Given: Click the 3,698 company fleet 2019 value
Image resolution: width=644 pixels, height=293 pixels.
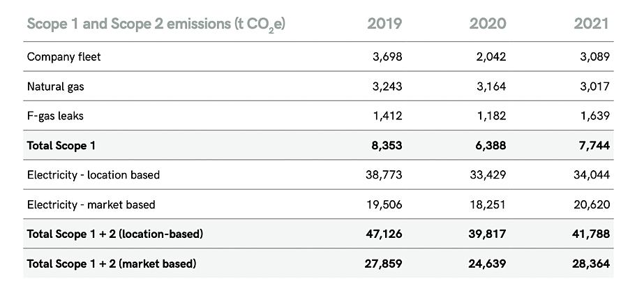Looking at the screenshot, I should (x=388, y=57).
